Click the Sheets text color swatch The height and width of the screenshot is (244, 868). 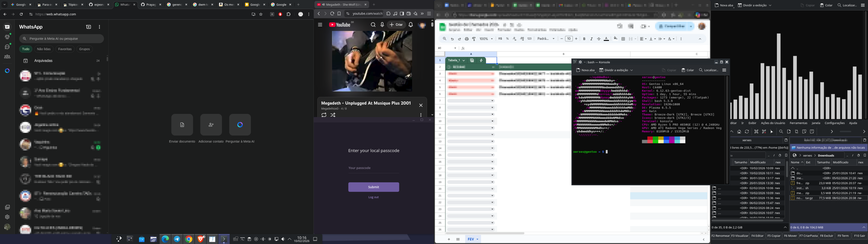click(x=606, y=39)
